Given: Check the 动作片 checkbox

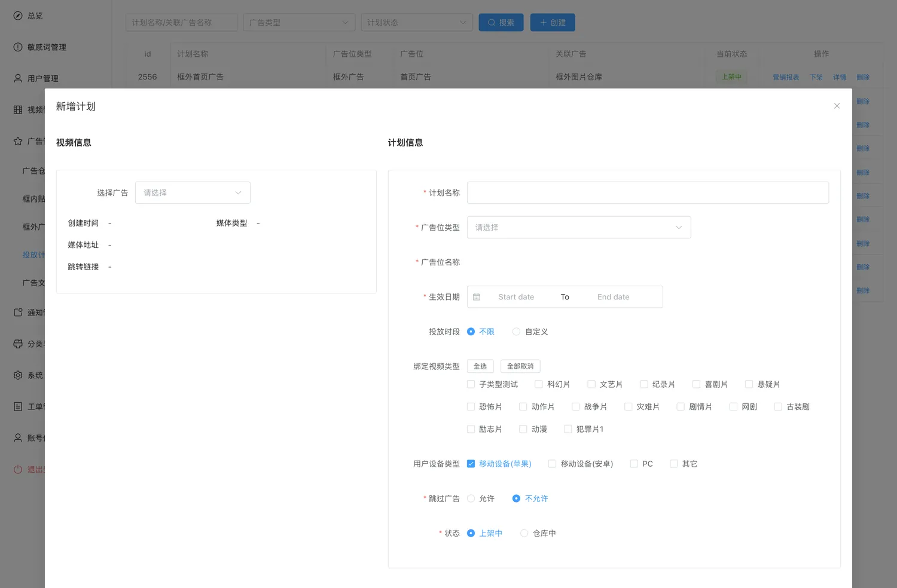Looking at the screenshot, I should (x=523, y=407).
